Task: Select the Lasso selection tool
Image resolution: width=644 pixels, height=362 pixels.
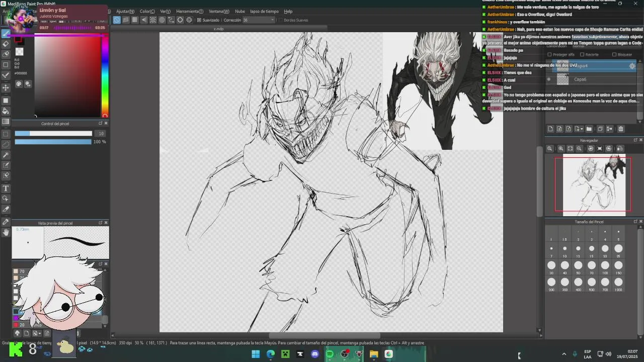Action: tap(6, 144)
